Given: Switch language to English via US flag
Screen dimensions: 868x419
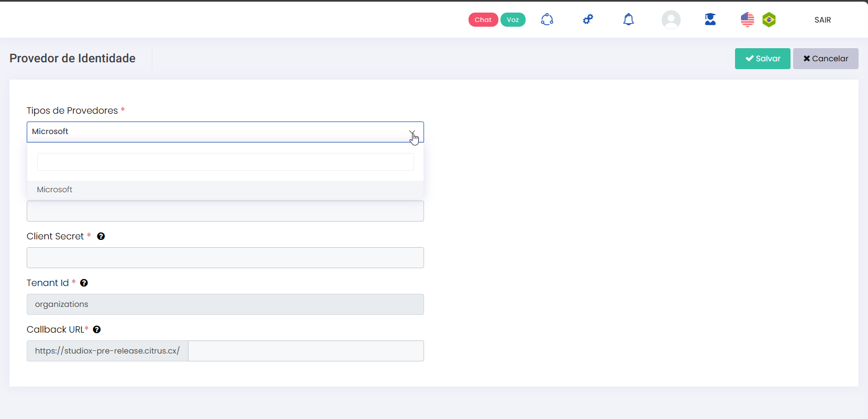Looking at the screenshot, I should tap(747, 20).
